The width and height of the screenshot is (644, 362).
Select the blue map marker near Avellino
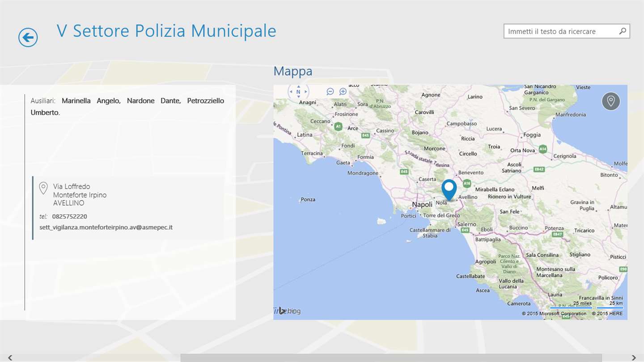449,189
